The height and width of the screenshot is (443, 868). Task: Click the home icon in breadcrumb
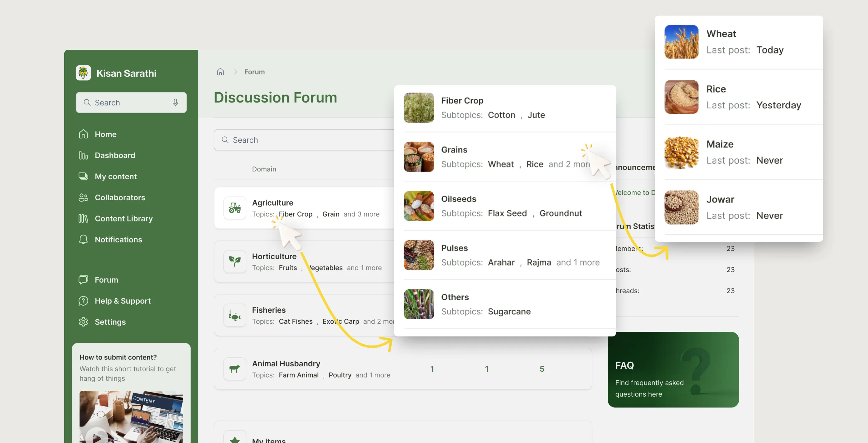click(220, 72)
